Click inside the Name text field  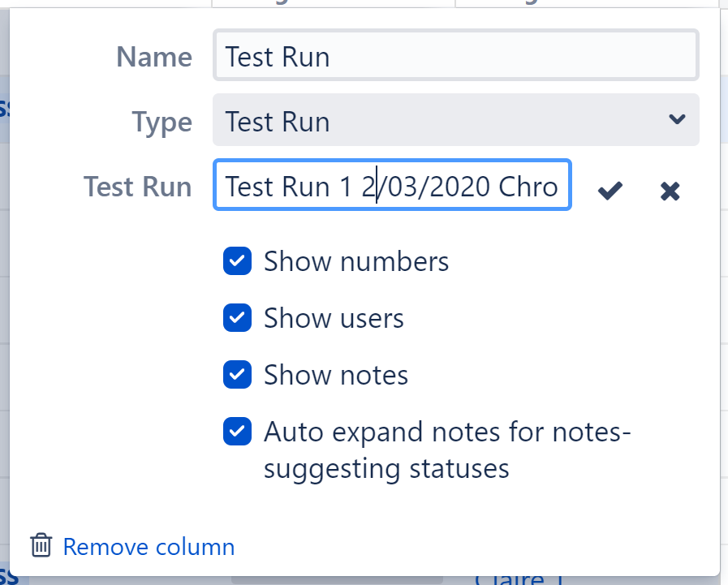(455, 54)
